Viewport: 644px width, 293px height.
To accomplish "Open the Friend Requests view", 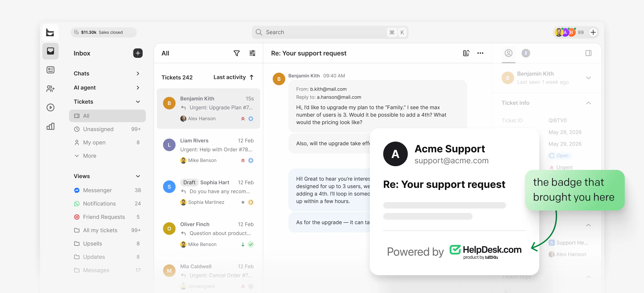I will 107,217.
